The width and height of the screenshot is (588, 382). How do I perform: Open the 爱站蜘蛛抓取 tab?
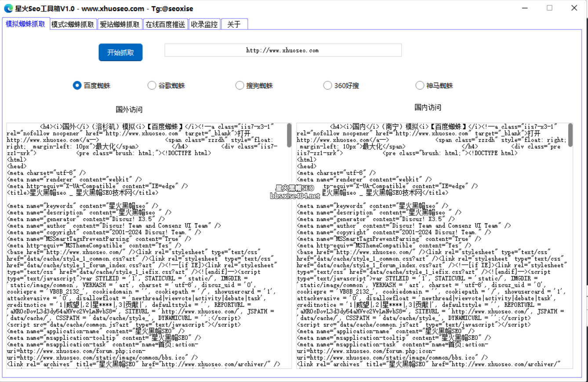coord(120,24)
